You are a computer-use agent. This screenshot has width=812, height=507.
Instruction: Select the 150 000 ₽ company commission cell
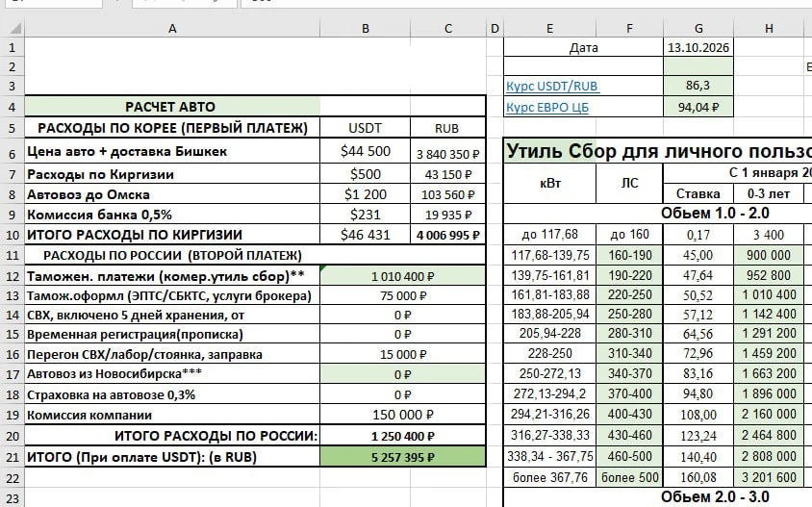point(402,415)
